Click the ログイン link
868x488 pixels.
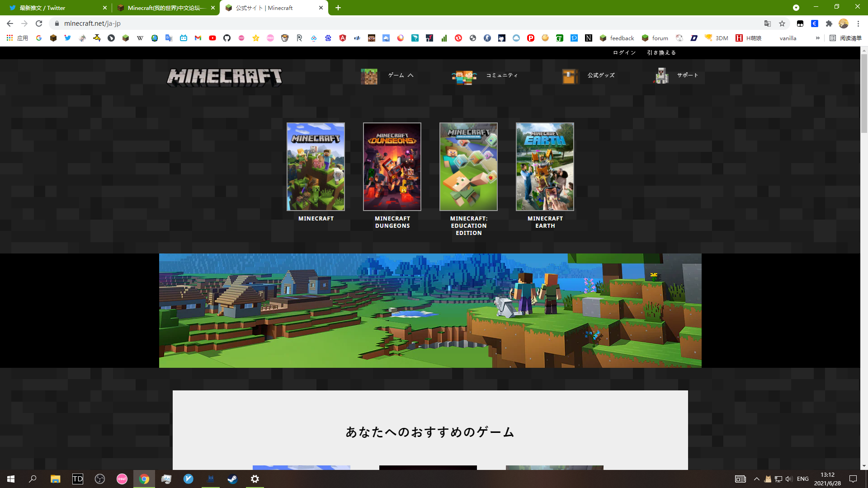624,52
